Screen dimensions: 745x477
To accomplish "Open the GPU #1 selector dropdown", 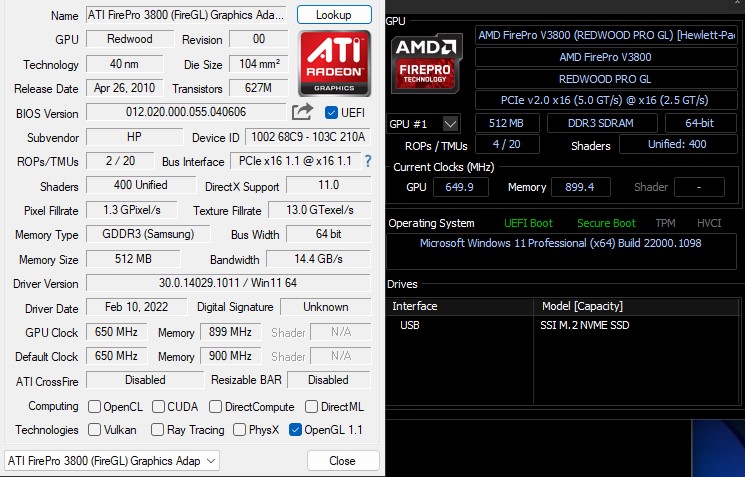I will [423, 124].
